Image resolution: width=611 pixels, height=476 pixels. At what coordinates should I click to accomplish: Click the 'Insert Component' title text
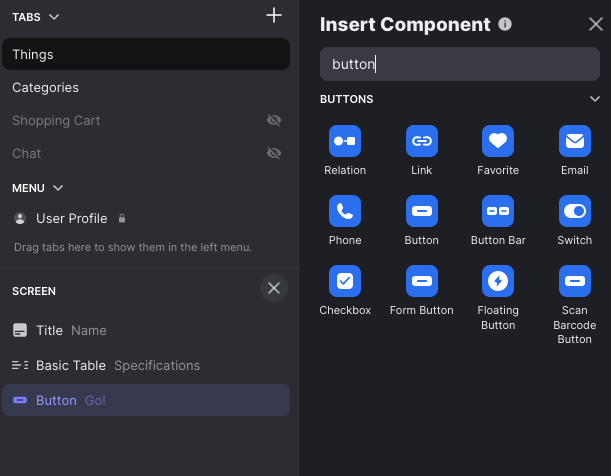coord(405,24)
